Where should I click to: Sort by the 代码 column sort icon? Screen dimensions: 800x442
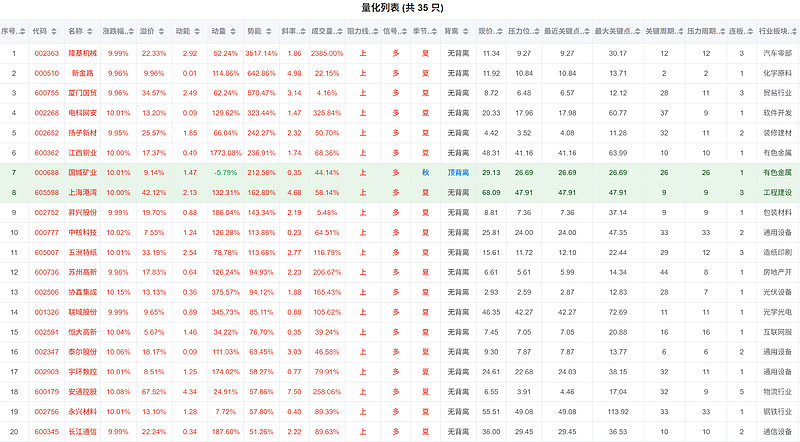click(x=54, y=32)
